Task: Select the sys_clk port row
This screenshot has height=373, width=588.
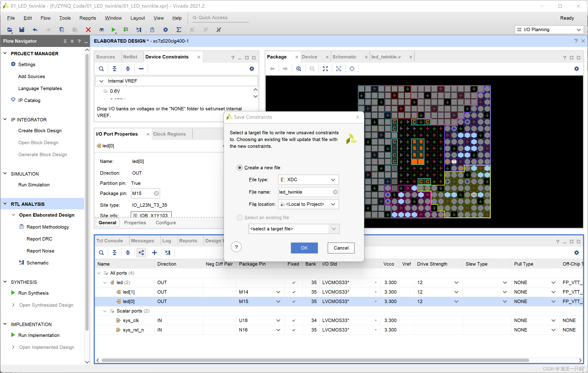Action: pyautogui.click(x=339, y=320)
